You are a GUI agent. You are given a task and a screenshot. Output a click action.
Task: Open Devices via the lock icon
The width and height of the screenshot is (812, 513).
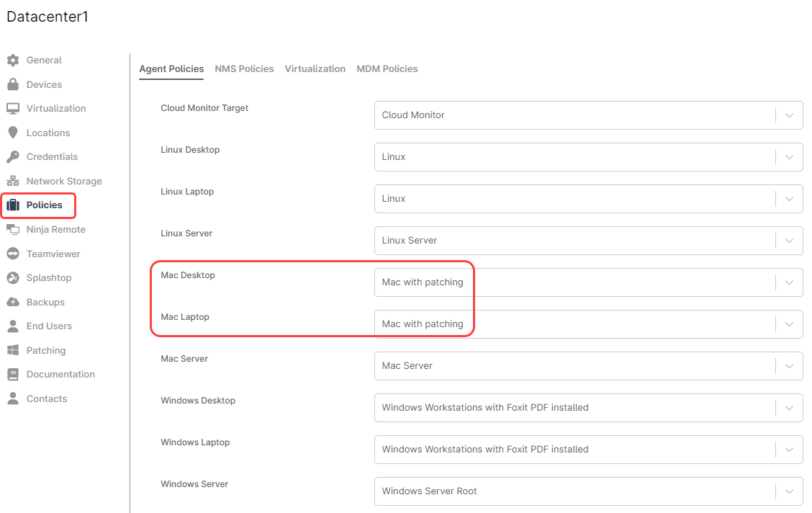[13, 84]
